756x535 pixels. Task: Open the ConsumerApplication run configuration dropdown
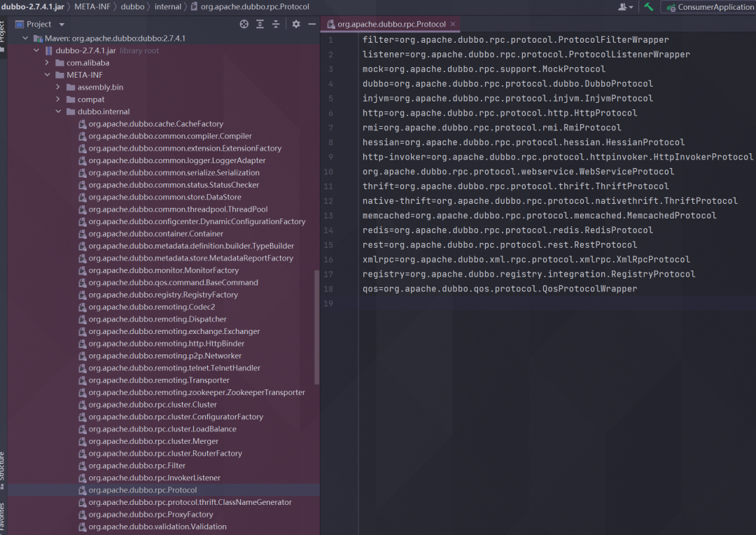tap(710, 7)
